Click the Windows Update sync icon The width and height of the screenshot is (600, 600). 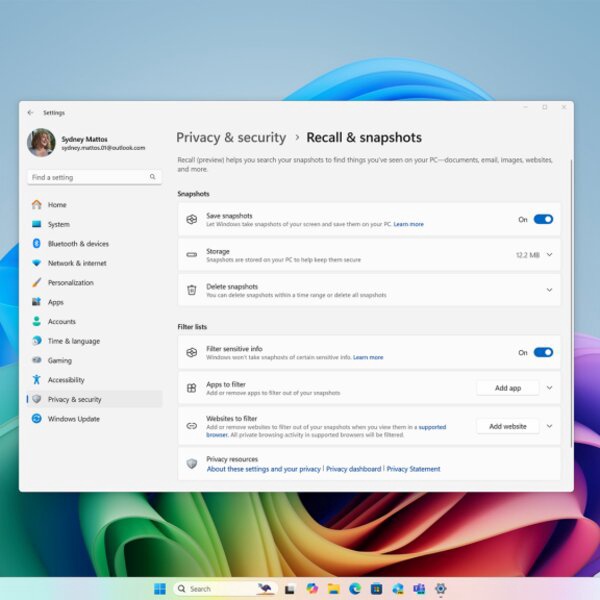pyautogui.click(x=37, y=419)
